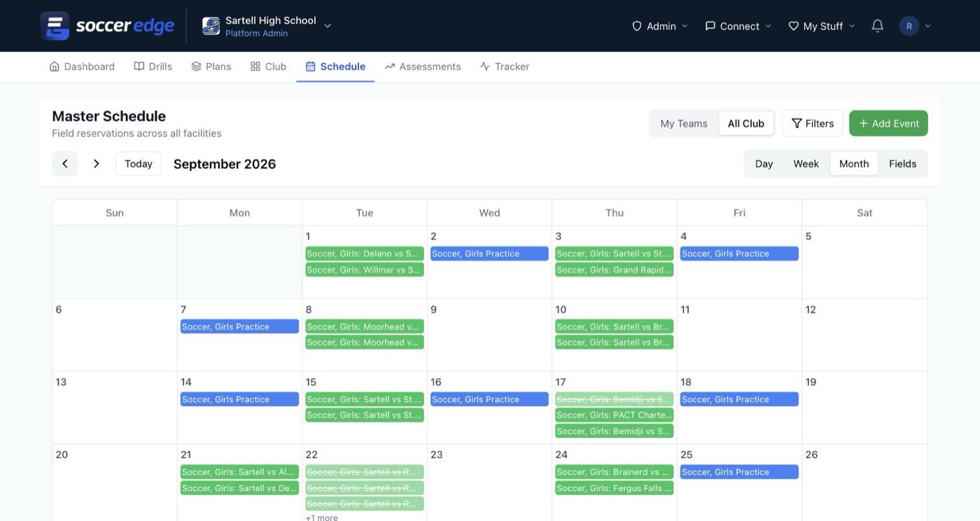The width and height of the screenshot is (980, 521).
Task: Open the notifications bell
Action: [877, 26]
